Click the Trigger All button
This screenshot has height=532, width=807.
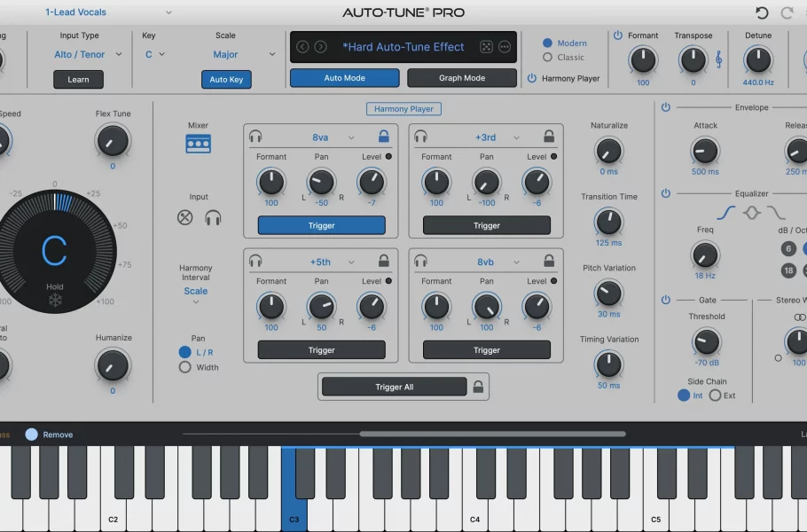click(x=395, y=387)
